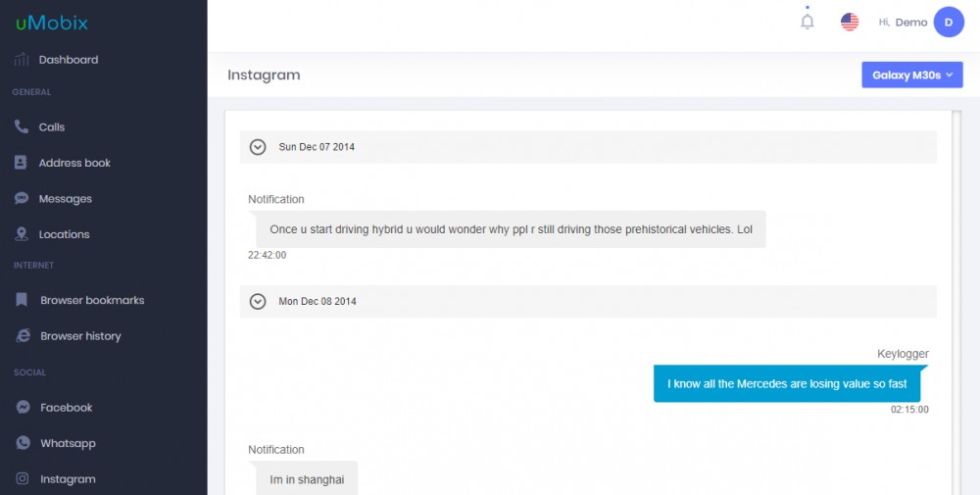This screenshot has height=495, width=980.
Task: Collapse the Sun Dec 07 2014 section
Action: pyautogui.click(x=258, y=147)
